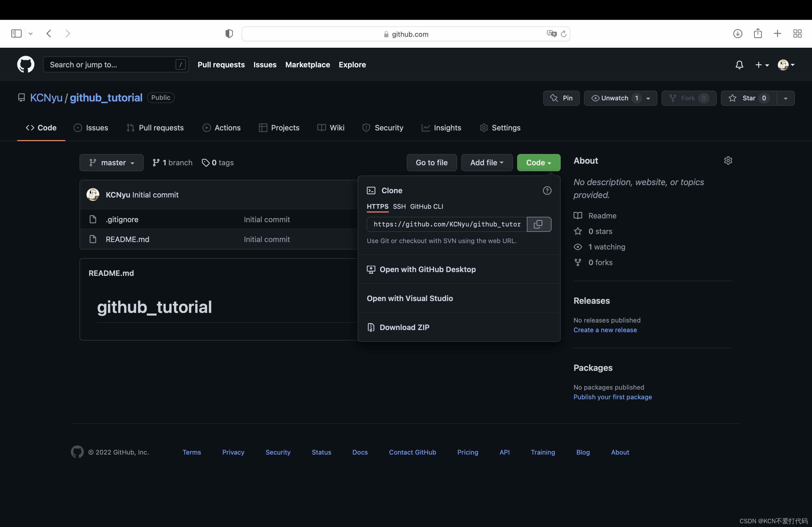The width and height of the screenshot is (812, 527).
Task: Click the KCNyu owner link
Action: tap(46, 98)
